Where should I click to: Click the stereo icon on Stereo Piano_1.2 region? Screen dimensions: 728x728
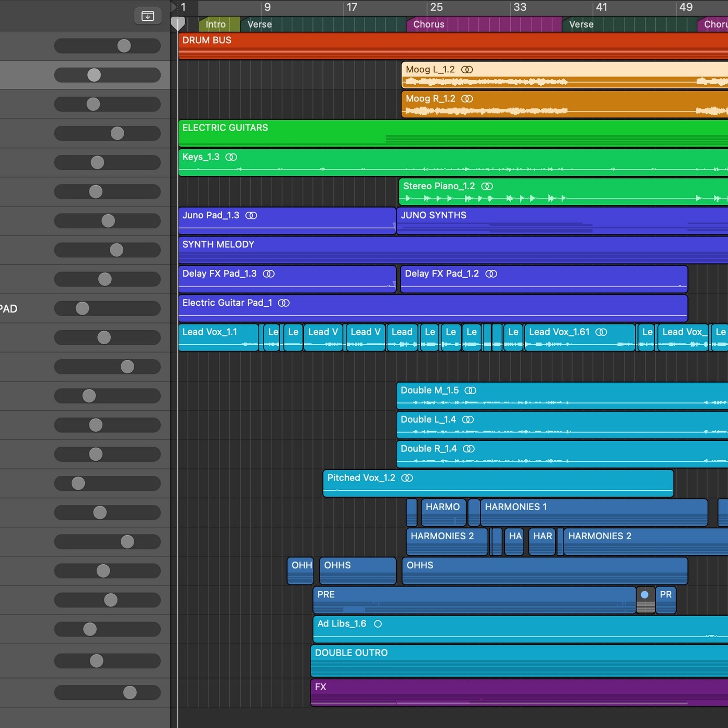(487, 186)
